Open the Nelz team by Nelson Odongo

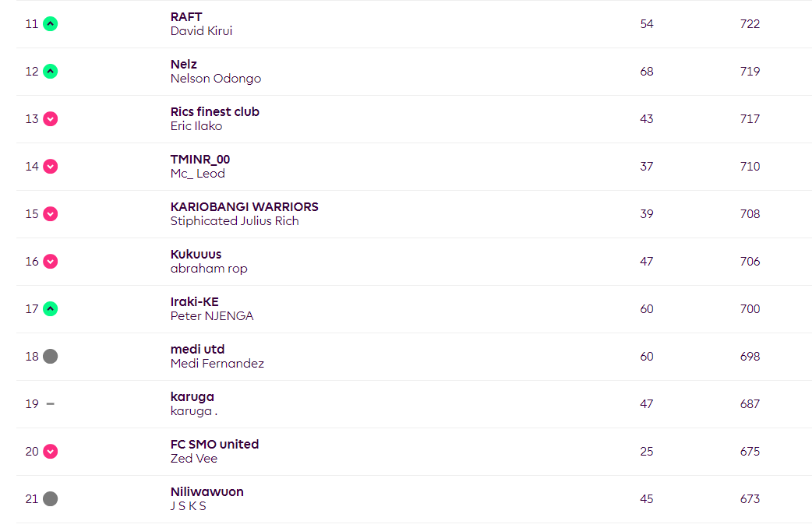point(183,64)
